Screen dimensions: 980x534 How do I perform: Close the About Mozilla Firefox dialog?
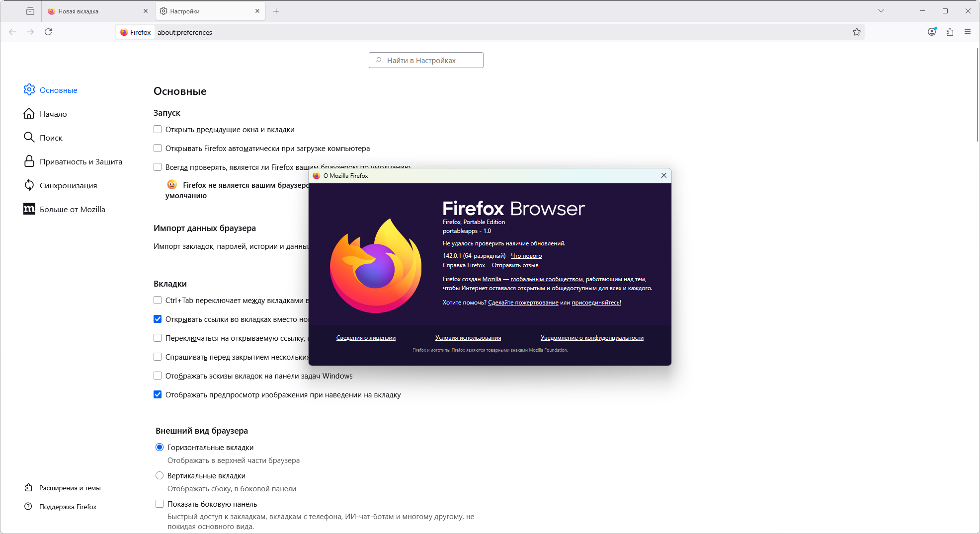[x=663, y=175]
